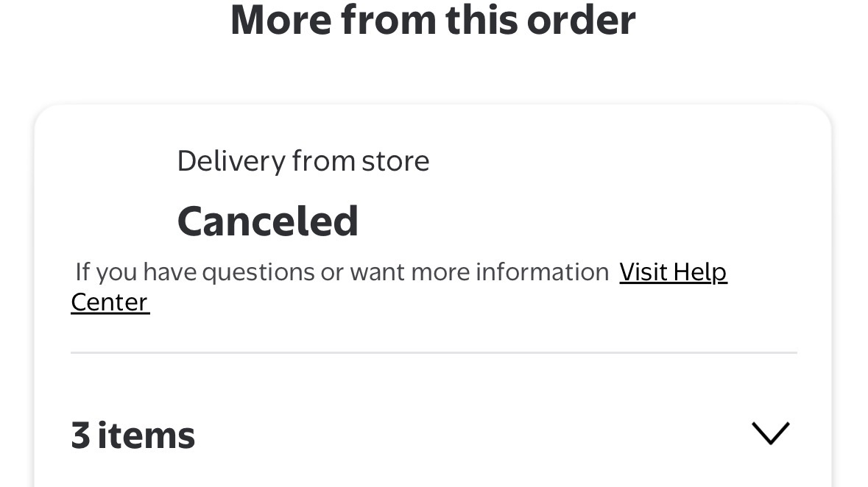Select the "Delivery from store" label

[x=303, y=160]
